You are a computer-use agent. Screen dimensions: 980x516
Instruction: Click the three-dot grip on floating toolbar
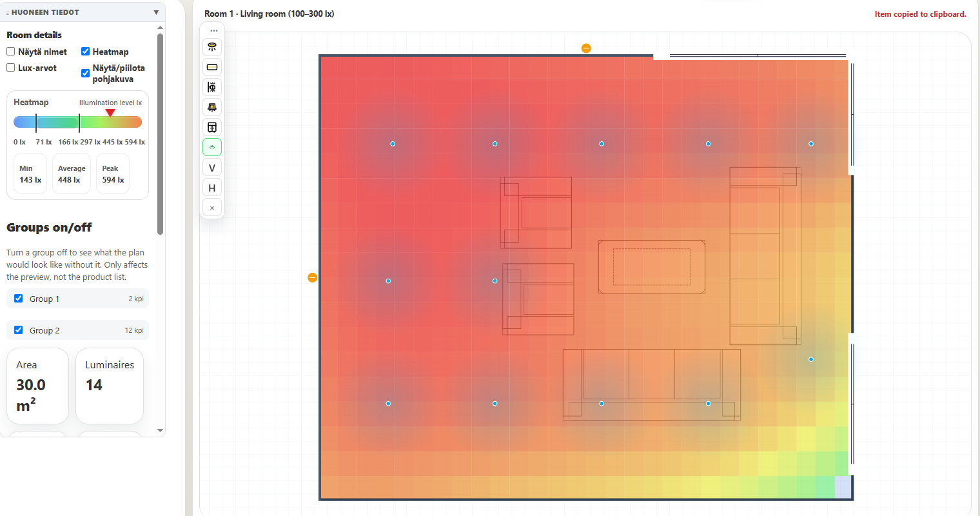click(214, 30)
